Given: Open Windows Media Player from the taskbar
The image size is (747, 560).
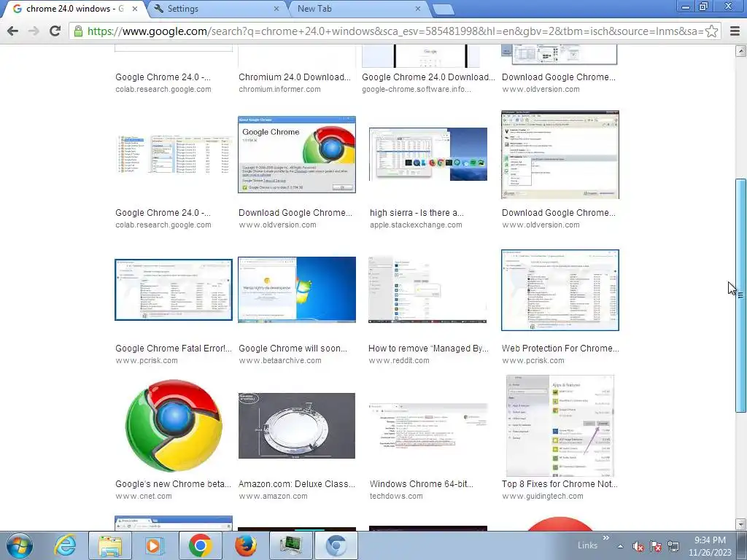Looking at the screenshot, I should [155, 545].
